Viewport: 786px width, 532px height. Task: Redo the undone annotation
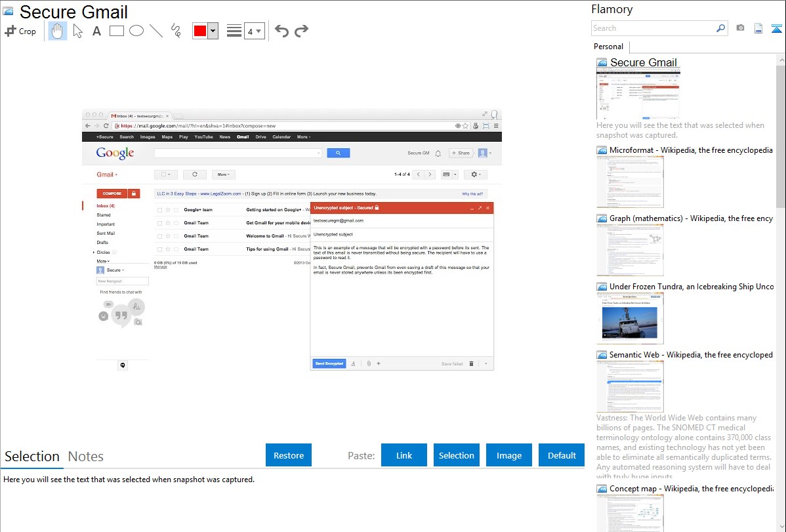(301, 31)
